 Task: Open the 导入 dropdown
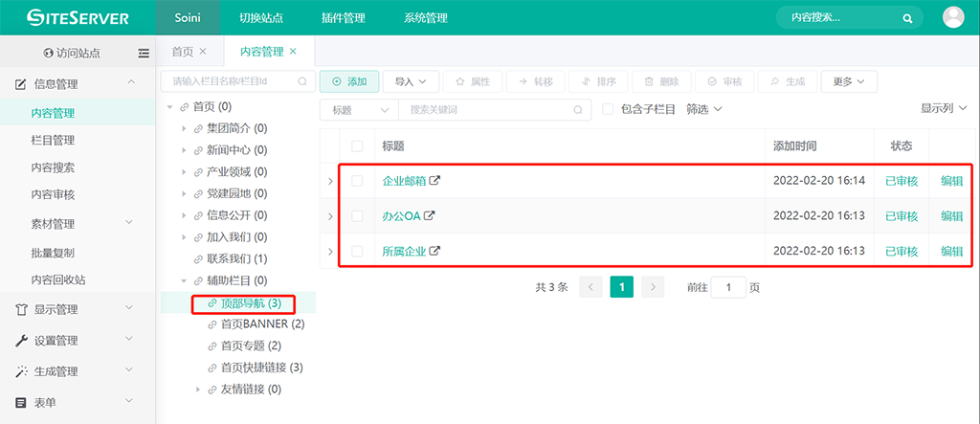click(412, 81)
